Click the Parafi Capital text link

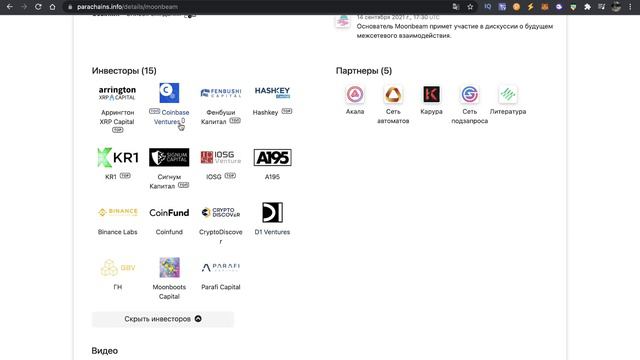[x=221, y=287]
